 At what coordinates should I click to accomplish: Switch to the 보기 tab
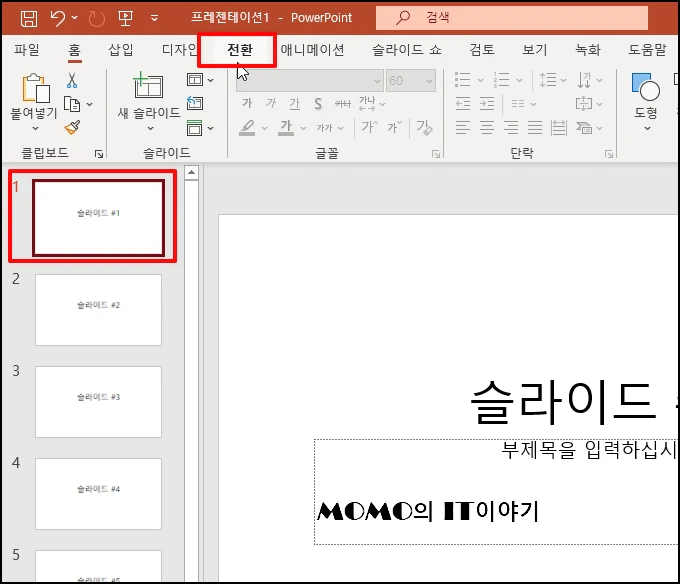click(x=534, y=50)
